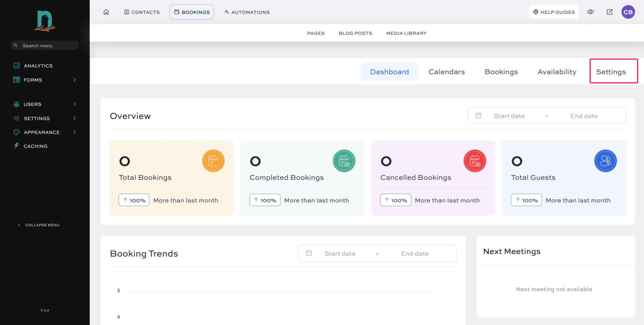
Task: Switch to the Calendars tab
Action: click(x=446, y=72)
